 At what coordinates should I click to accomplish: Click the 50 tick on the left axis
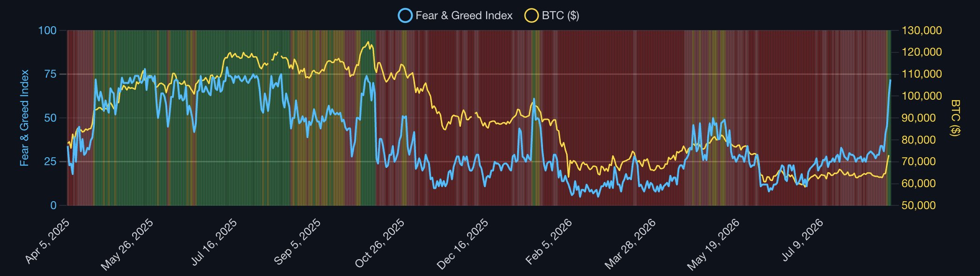click(50, 118)
